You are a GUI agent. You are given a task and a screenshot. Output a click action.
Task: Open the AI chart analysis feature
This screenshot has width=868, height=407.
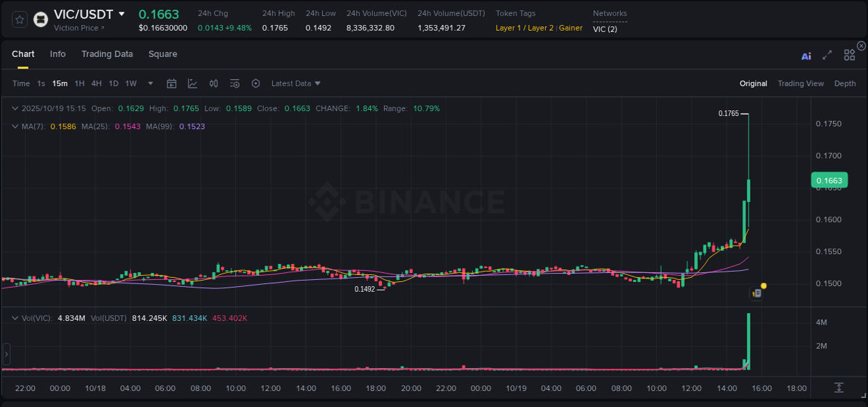click(806, 56)
